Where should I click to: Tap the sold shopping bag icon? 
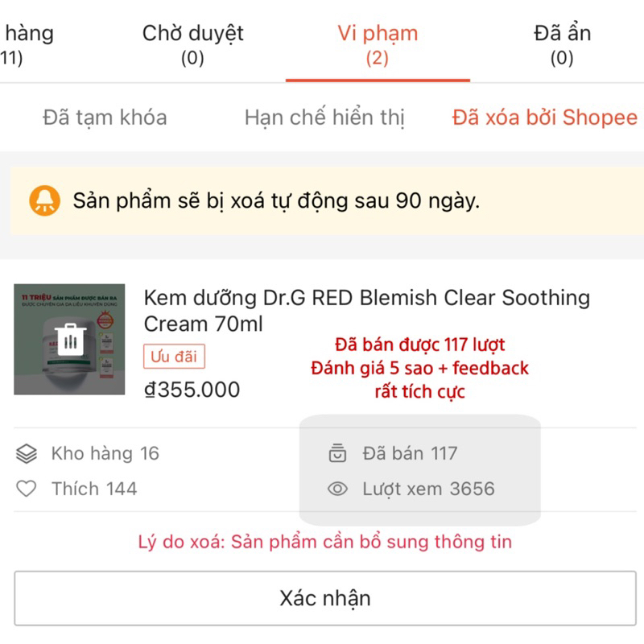point(337,453)
